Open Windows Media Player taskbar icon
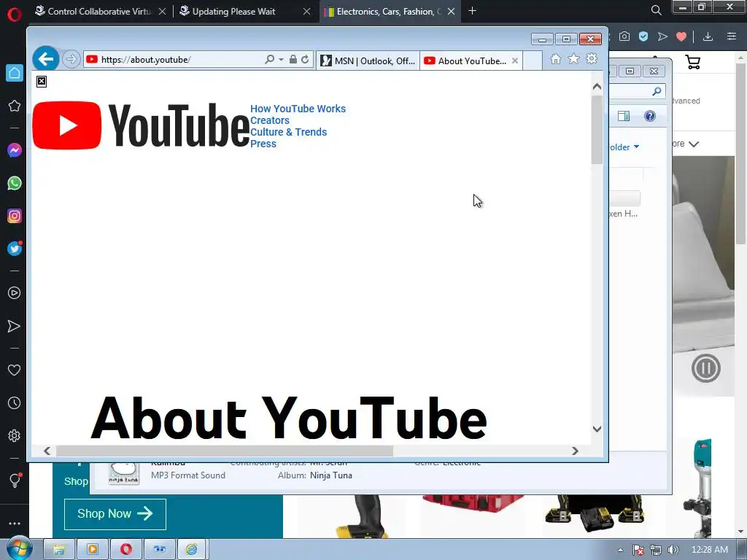The image size is (747, 560). pyautogui.click(x=93, y=550)
